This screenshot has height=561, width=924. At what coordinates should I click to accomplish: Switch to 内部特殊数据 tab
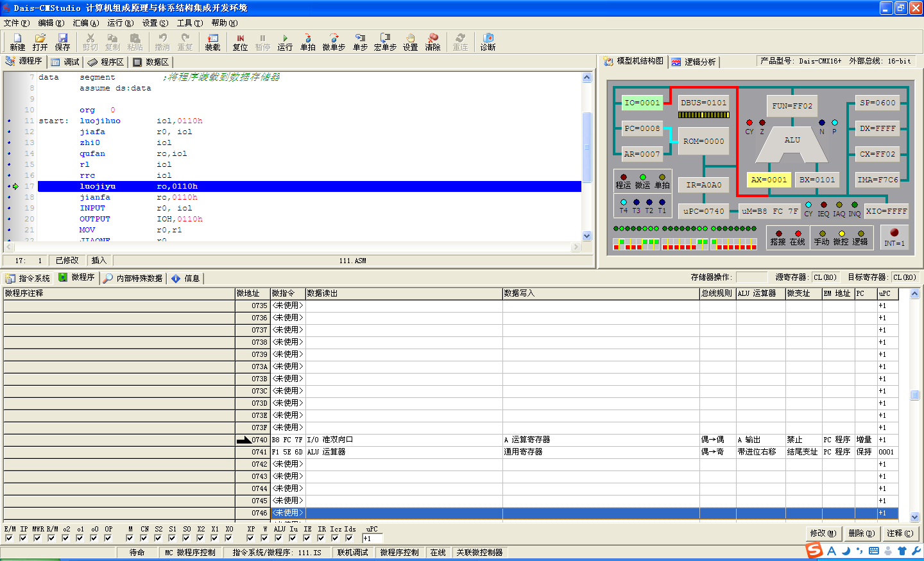click(x=133, y=279)
